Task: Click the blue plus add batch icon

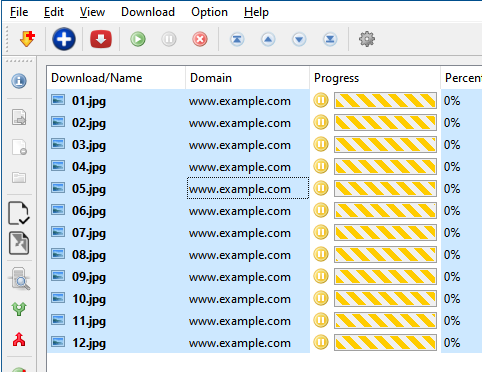Action: point(64,39)
